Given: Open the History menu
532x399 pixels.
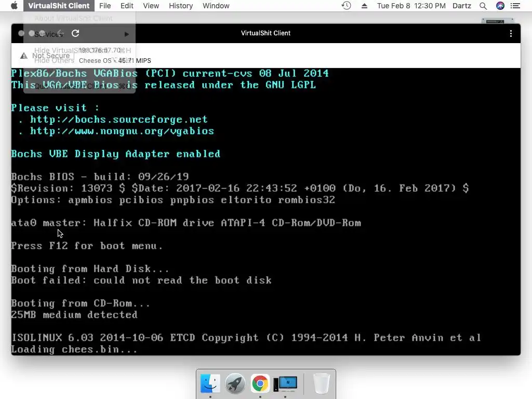Looking at the screenshot, I should [x=181, y=6].
